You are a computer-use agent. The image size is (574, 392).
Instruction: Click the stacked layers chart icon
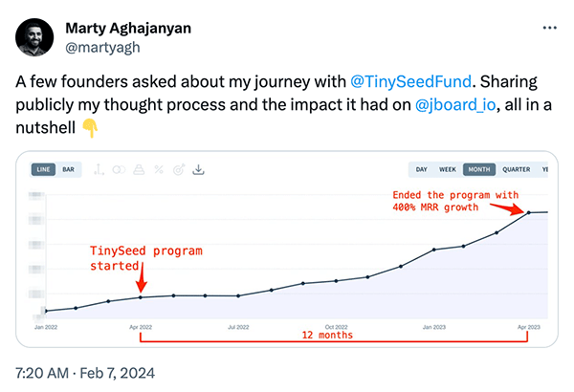(139, 169)
